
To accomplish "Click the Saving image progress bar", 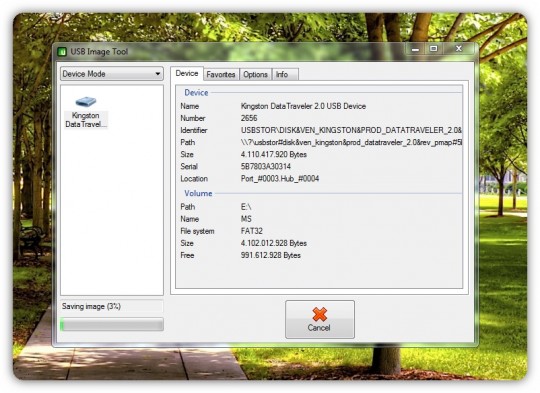I will tap(112, 324).
